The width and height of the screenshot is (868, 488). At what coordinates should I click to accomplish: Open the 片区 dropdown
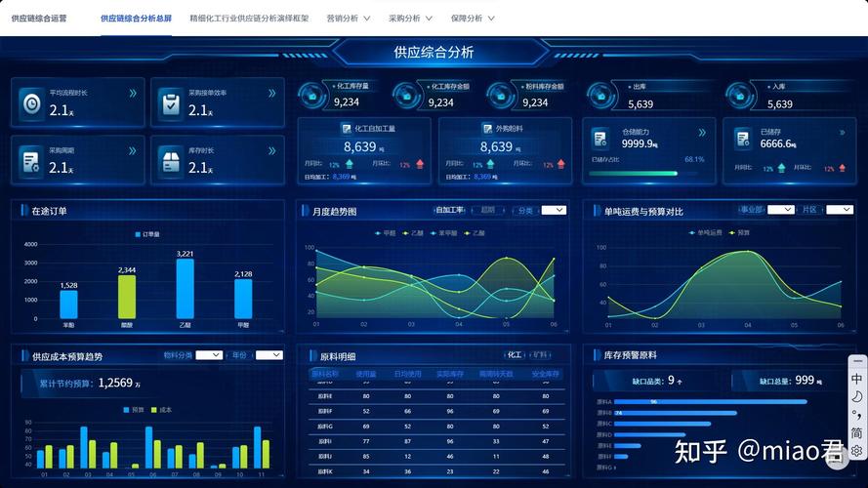click(x=840, y=210)
